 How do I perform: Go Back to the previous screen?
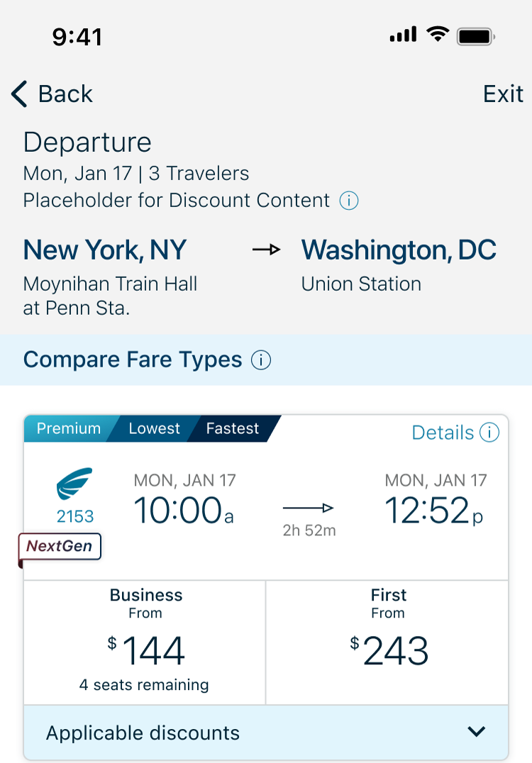point(52,94)
